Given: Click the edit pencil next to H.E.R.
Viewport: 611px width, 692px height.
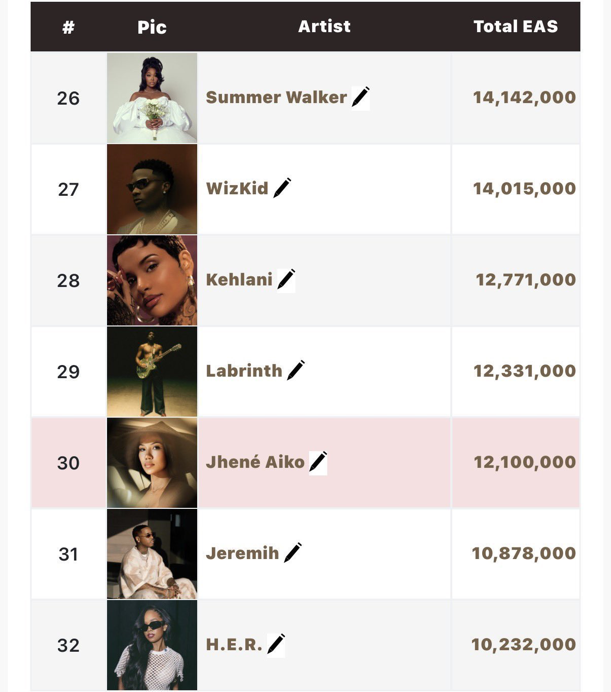Looking at the screenshot, I should tap(276, 644).
